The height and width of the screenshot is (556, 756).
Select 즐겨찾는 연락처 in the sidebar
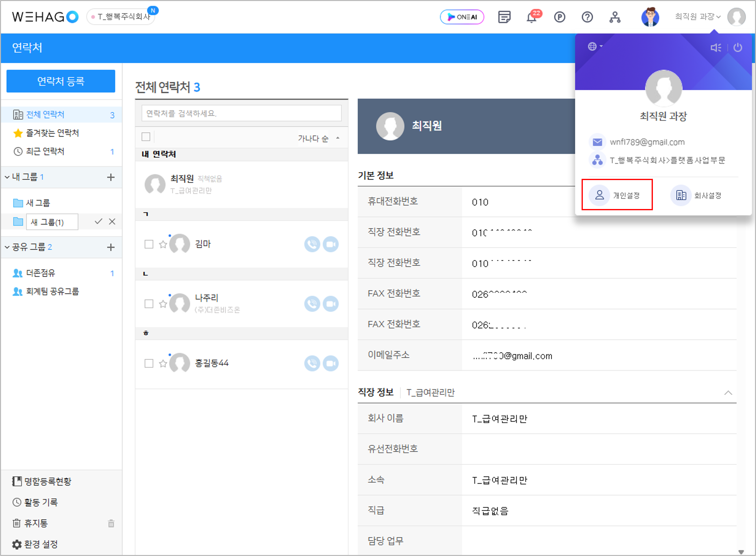point(52,133)
